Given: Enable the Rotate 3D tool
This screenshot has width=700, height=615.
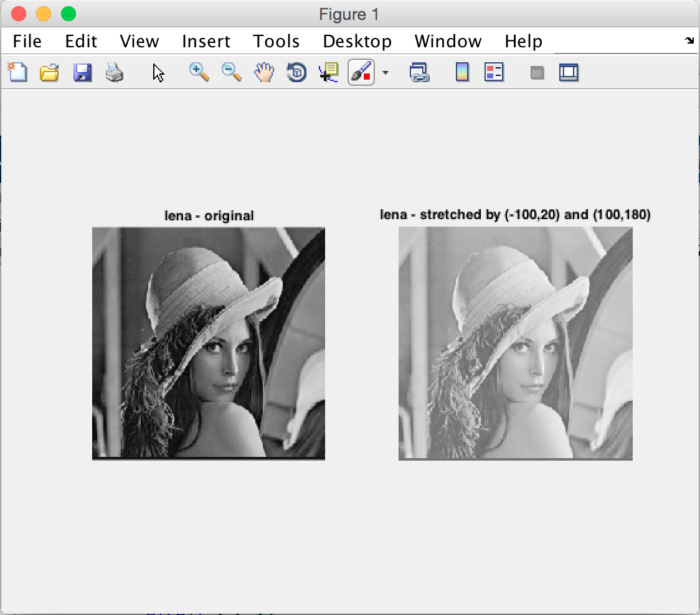Looking at the screenshot, I should point(296,72).
